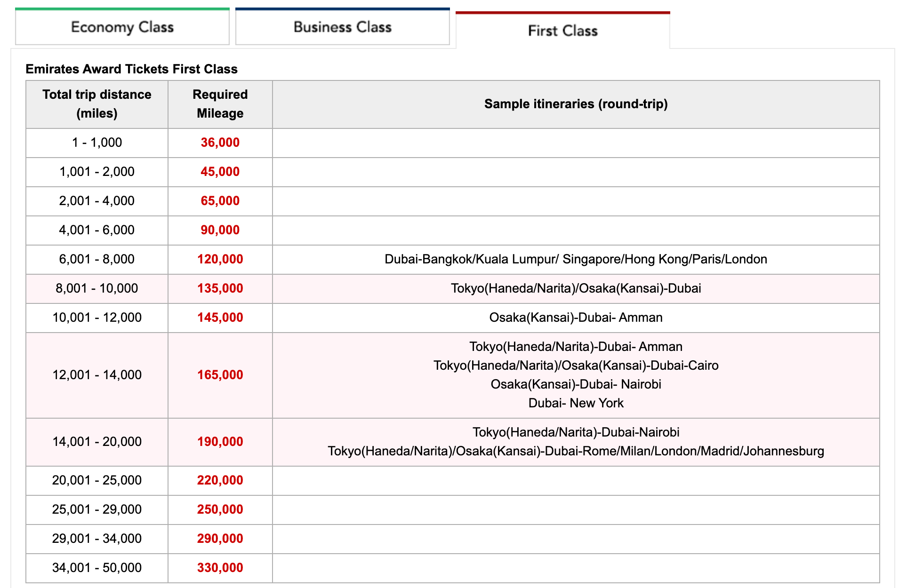Select the 36,000 mileage value
This screenshot has height=588, width=915.
click(x=220, y=143)
